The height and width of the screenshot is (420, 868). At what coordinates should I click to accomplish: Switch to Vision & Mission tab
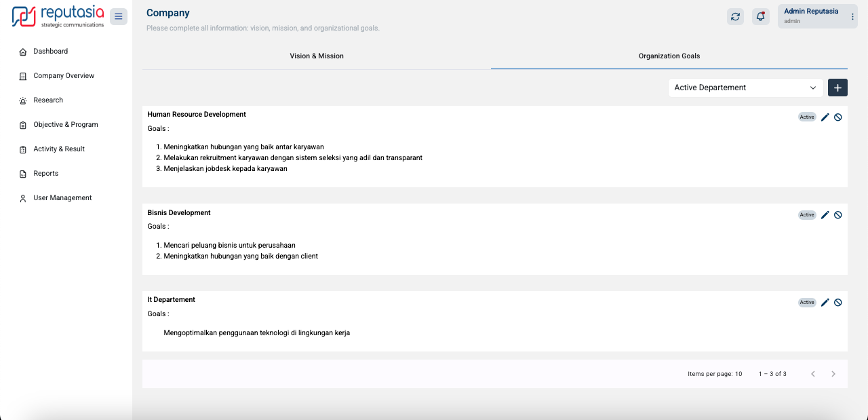pos(317,56)
